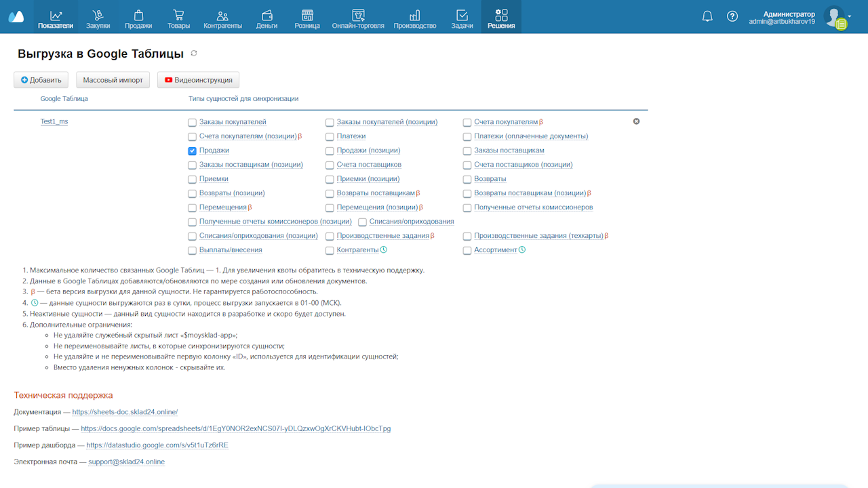The height and width of the screenshot is (488, 868).
Task: Open the Видеоинструкция button
Action: (x=198, y=80)
